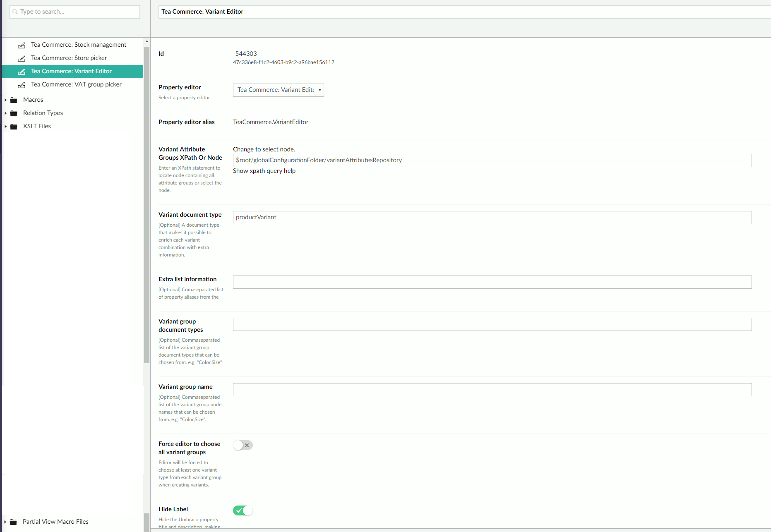This screenshot has width=771, height=532.
Task: Expand the Macros tree node
Action: click(5, 100)
